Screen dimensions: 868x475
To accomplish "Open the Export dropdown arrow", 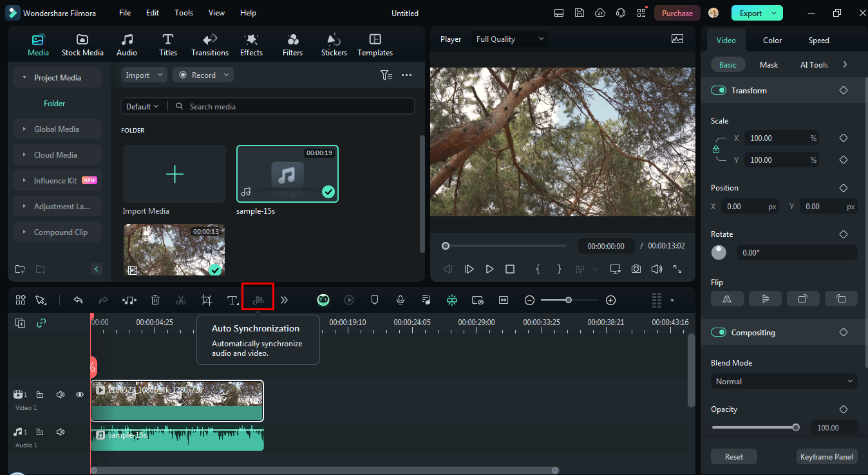I will (x=774, y=13).
